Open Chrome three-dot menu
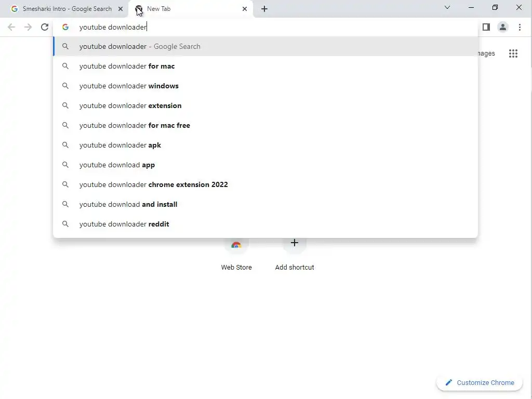 [x=520, y=27]
